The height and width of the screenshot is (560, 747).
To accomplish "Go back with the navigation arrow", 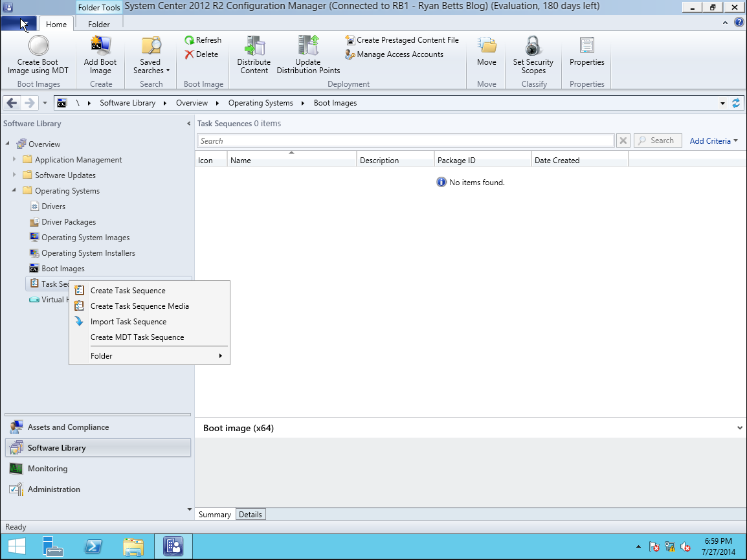I will tap(12, 103).
